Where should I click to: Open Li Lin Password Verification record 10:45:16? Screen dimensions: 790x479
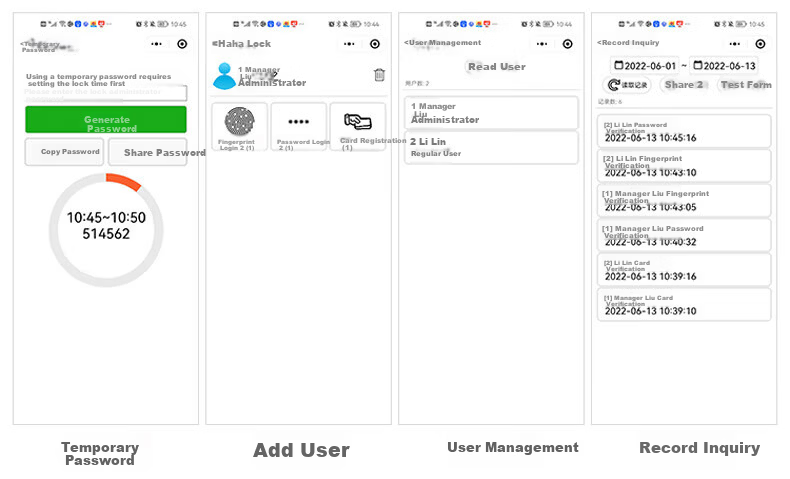(684, 131)
